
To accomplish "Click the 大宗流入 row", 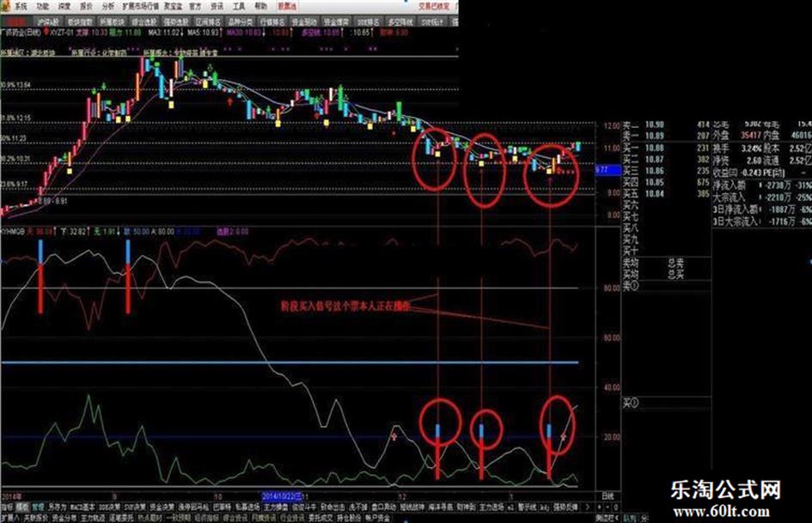I will [762, 198].
